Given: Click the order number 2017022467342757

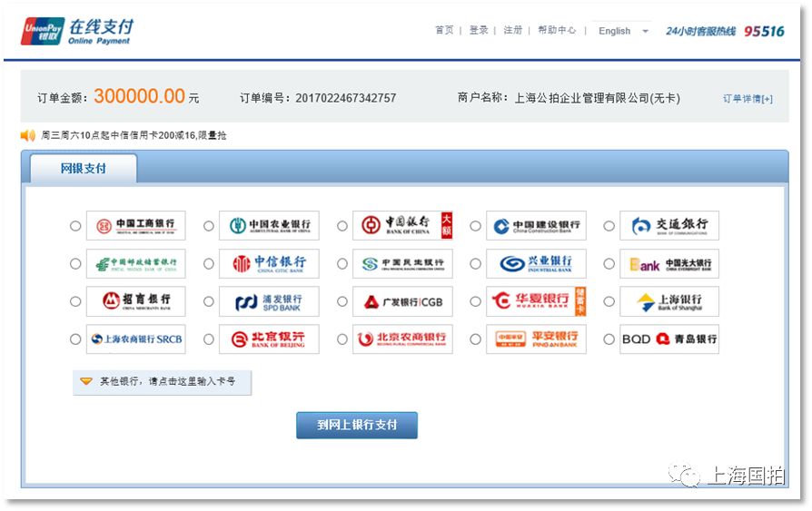Looking at the screenshot, I should point(345,98).
